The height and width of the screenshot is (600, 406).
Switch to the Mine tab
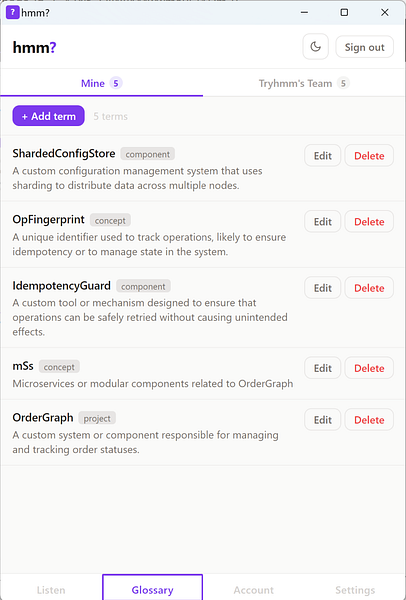[101, 83]
